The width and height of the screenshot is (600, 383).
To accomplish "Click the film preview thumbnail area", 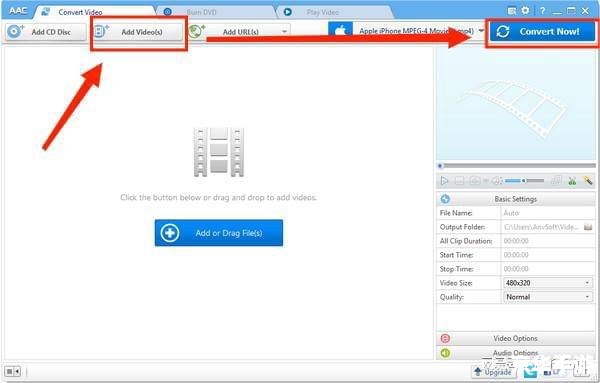I will pos(516,105).
